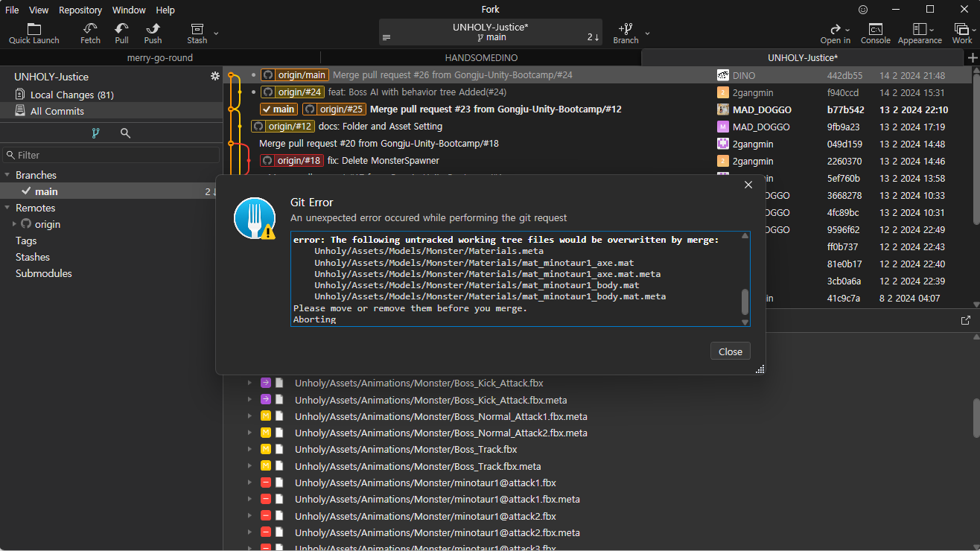Select commit 'docs: Folder and Asset Setting'

[x=381, y=127]
